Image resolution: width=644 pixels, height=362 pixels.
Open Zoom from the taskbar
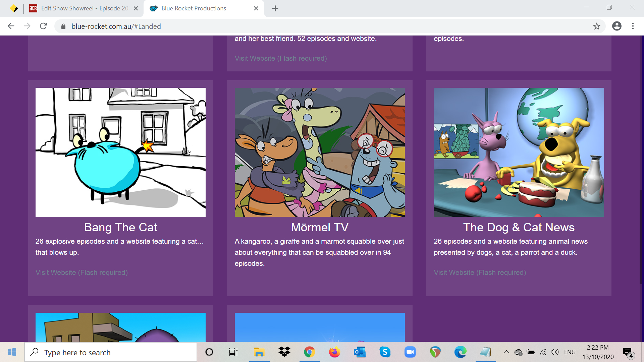pyautogui.click(x=410, y=352)
